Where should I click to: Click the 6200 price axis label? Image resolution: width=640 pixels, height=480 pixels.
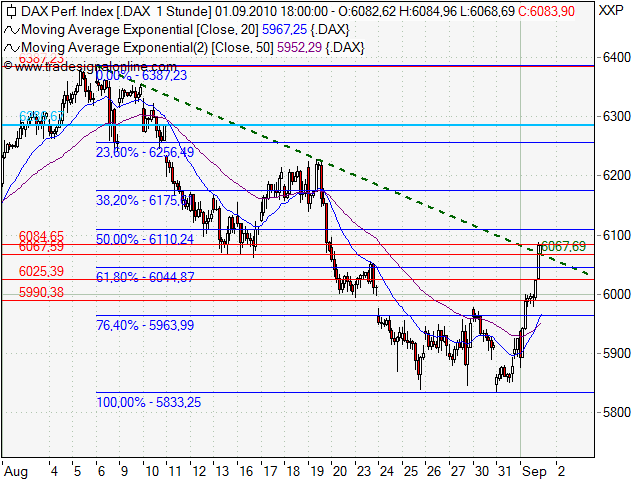point(617,176)
